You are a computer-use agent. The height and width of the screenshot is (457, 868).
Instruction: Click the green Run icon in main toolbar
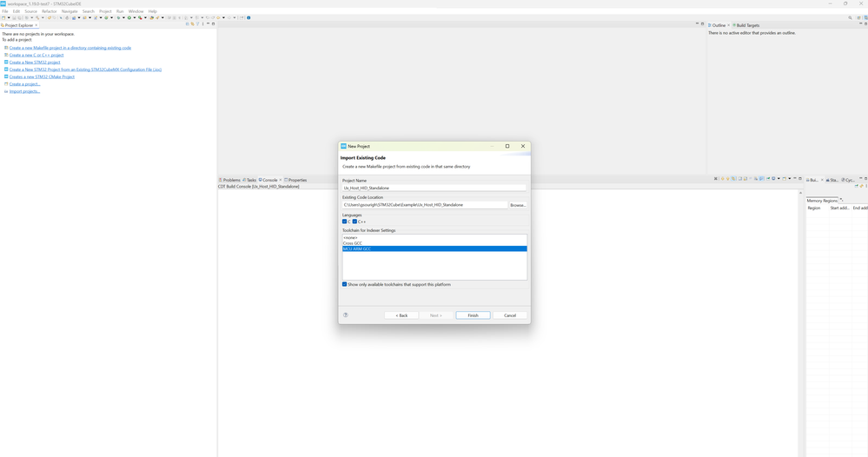(129, 17)
